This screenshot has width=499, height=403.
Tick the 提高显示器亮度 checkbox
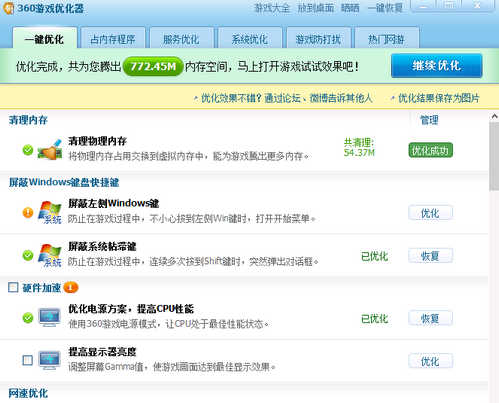(x=28, y=360)
